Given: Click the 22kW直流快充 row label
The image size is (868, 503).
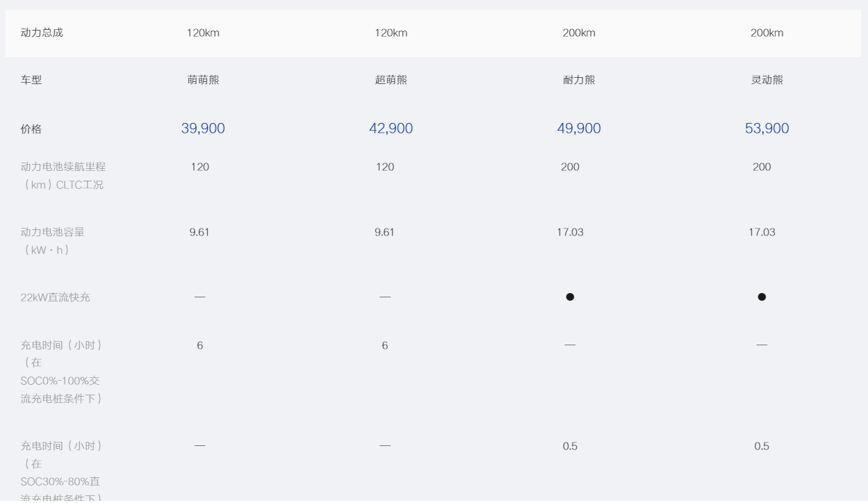Looking at the screenshot, I should pyautogui.click(x=56, y=297).
